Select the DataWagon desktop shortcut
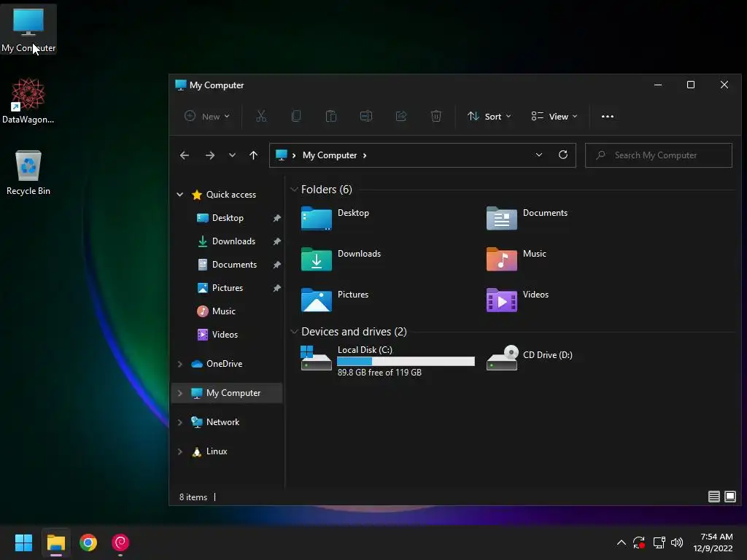 (28, 101)
